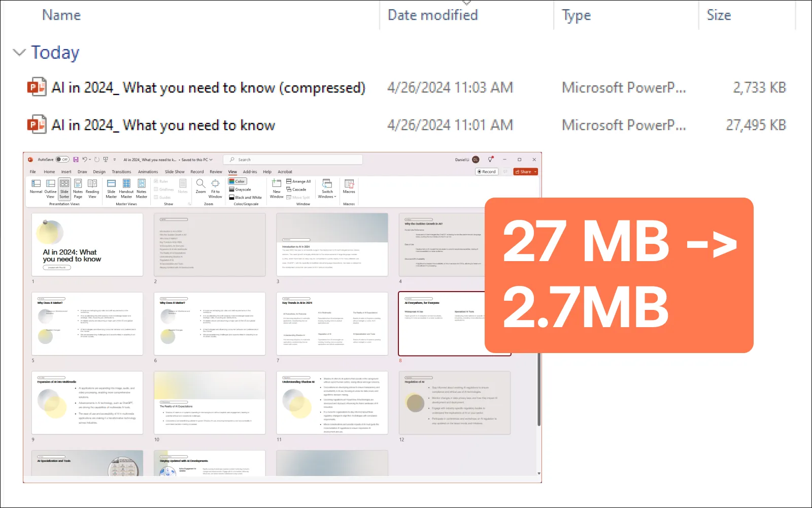The width and height of the screenshot is (812, 508).
Task: Open the Zoom dialog
Action: (x=200, y=186)
